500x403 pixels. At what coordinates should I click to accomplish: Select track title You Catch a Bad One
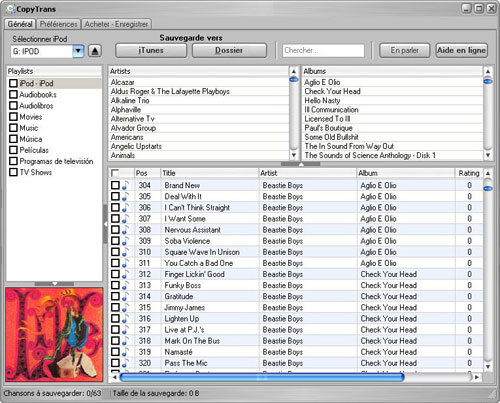(199, 263)
